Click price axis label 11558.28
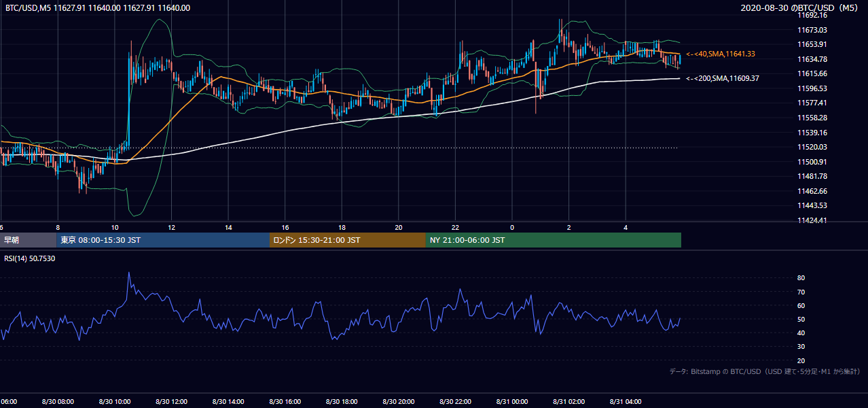868x408 pixels. (812, 118)
